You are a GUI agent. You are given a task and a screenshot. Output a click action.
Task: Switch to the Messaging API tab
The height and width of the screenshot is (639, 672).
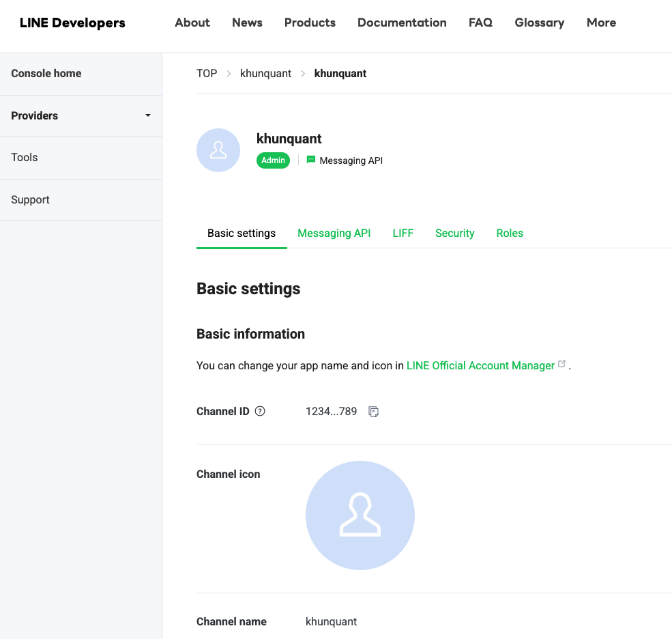coord(334,233)
